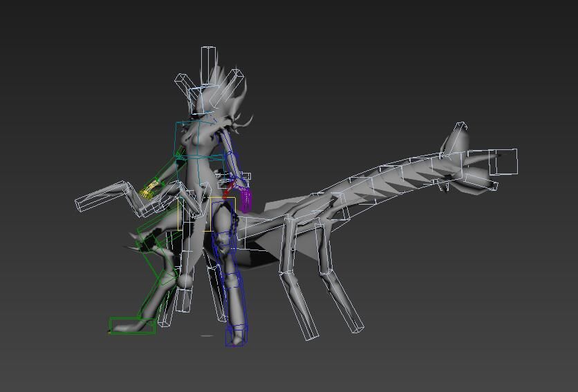Image resolution: width=578 pixels, height=392 pixels.
Task: Select the white limb bone tip at far left
Action: click(x=88, y=203)
